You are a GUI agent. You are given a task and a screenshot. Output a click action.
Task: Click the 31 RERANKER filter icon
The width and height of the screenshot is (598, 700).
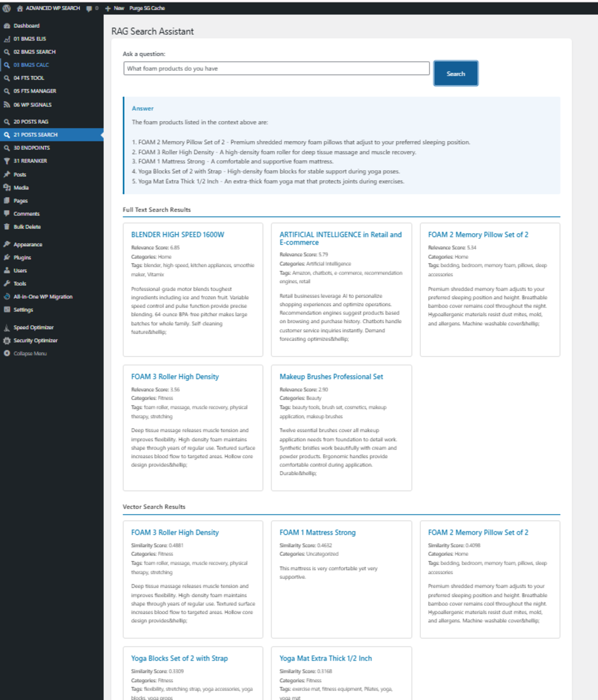(x=7, y=161)
